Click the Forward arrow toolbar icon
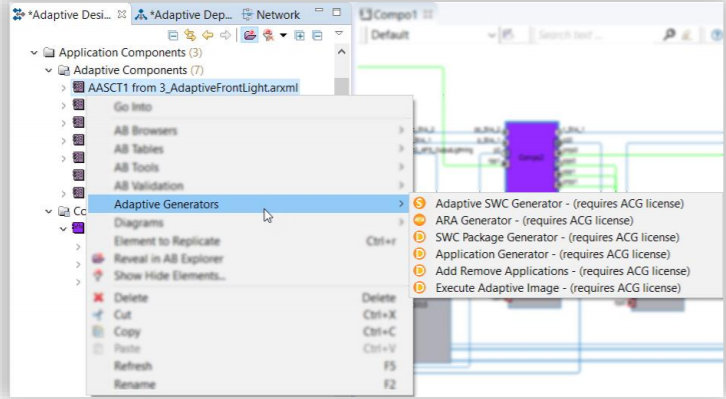 [225, 35]
